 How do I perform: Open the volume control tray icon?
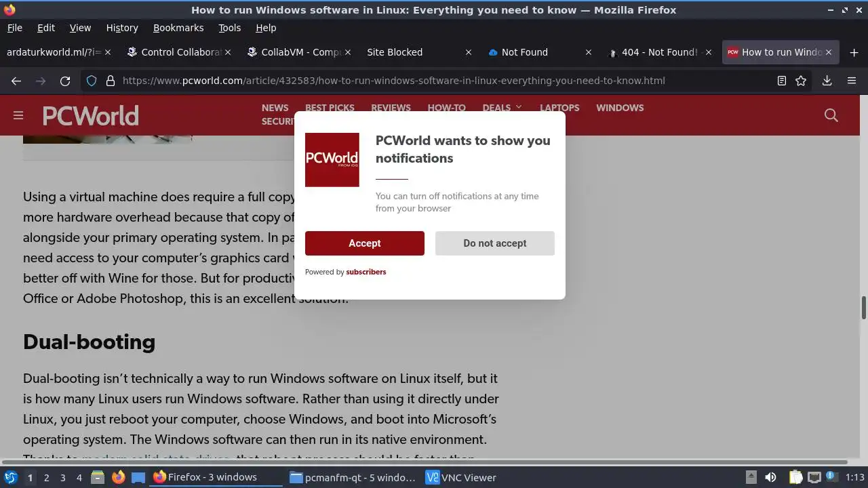(770, 478)
